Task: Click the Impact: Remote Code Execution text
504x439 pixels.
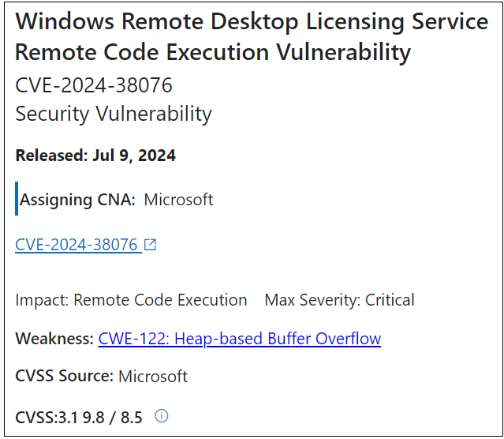Action: 131,300
